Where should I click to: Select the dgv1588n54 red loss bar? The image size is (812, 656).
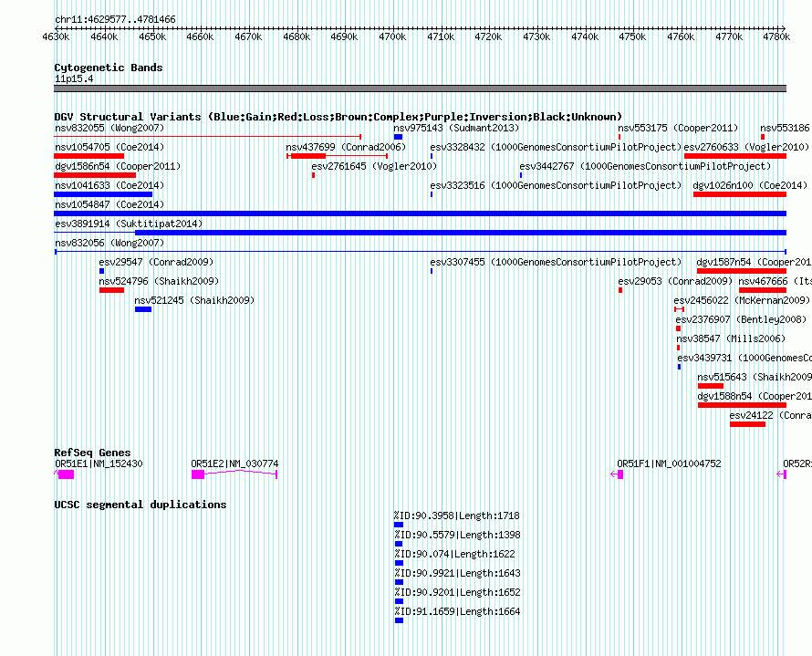pyautogui.click(x=742, y=405)
